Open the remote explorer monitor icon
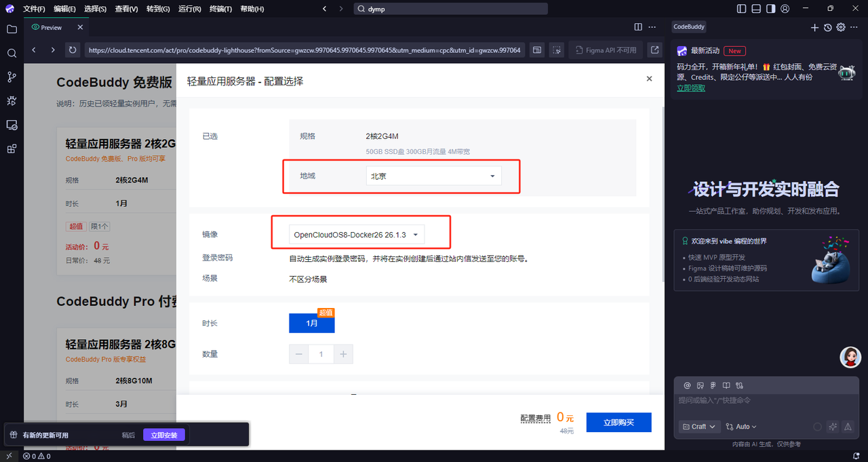Screen dimensions: 868x462 [12, 125]
